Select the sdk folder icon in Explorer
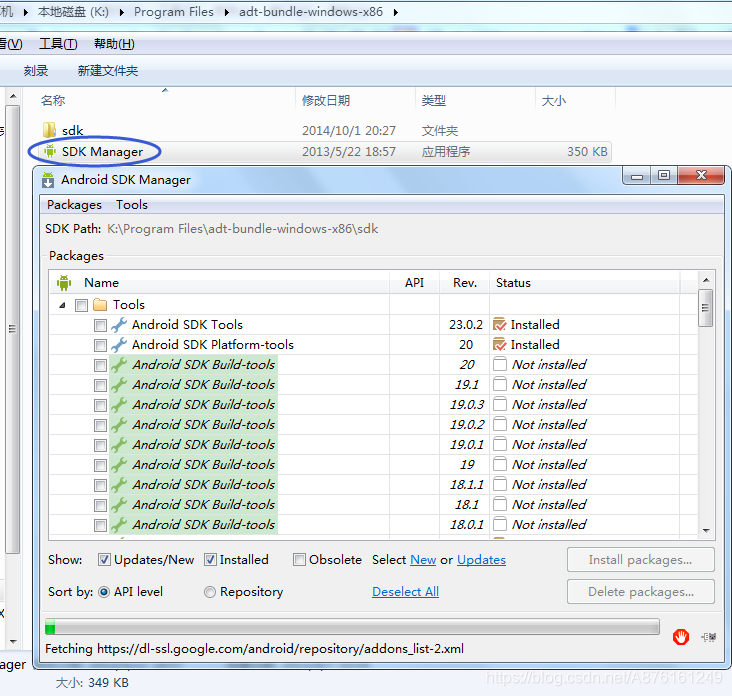732x696 pixels. click(49, 130)
